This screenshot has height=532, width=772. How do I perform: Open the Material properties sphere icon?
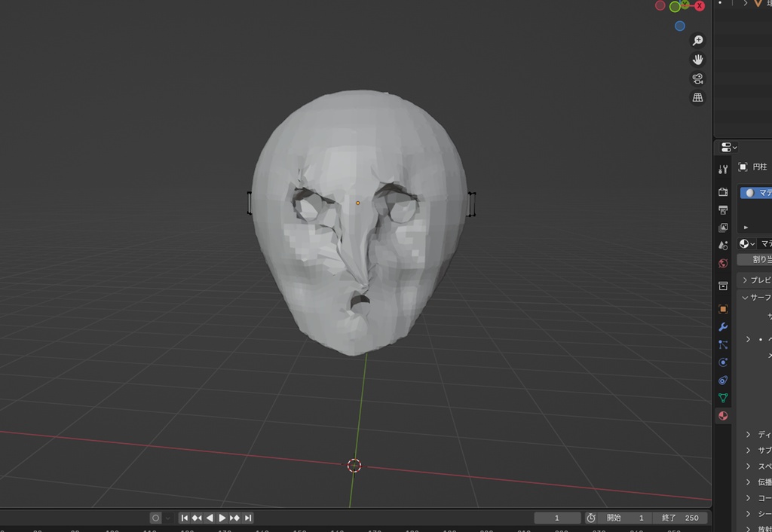723,416
